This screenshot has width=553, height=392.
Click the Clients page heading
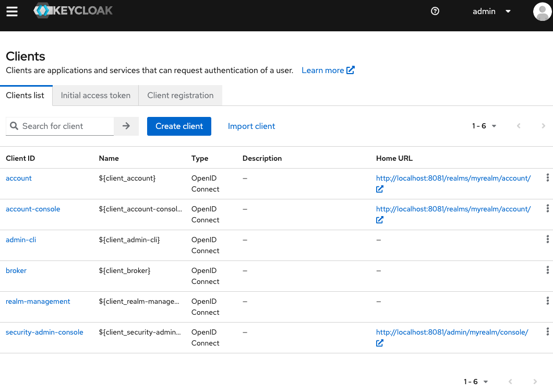pyautogui.click(x=26, y=56)
